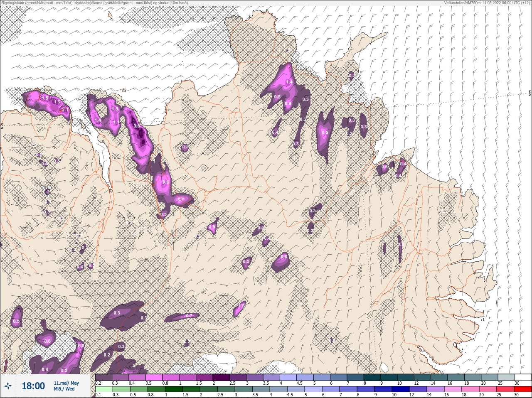This screenshot has height=398, width=532.
Task: Pick the pale green first swatch in lower legend
Action: tap(104, 390)
